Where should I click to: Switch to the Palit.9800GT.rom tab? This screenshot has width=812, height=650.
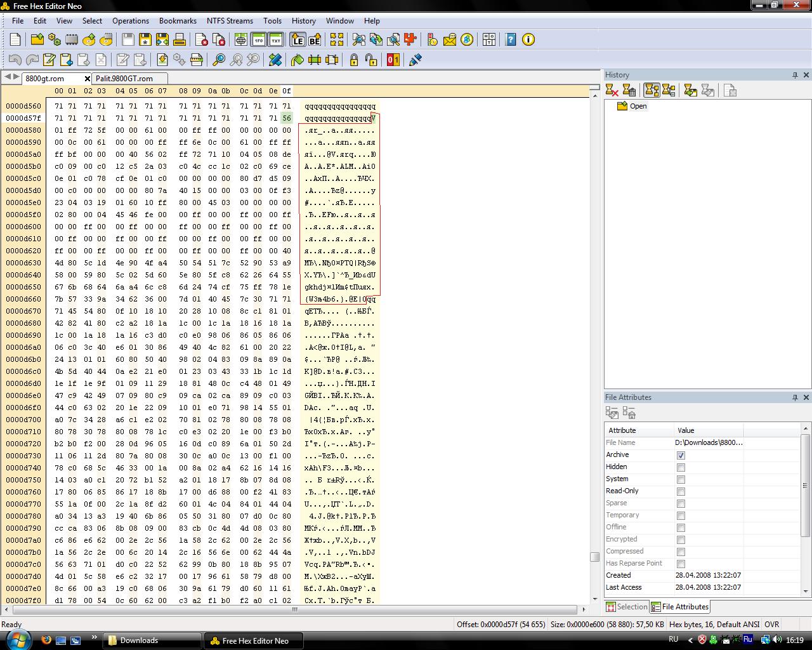tap(124, 79)
